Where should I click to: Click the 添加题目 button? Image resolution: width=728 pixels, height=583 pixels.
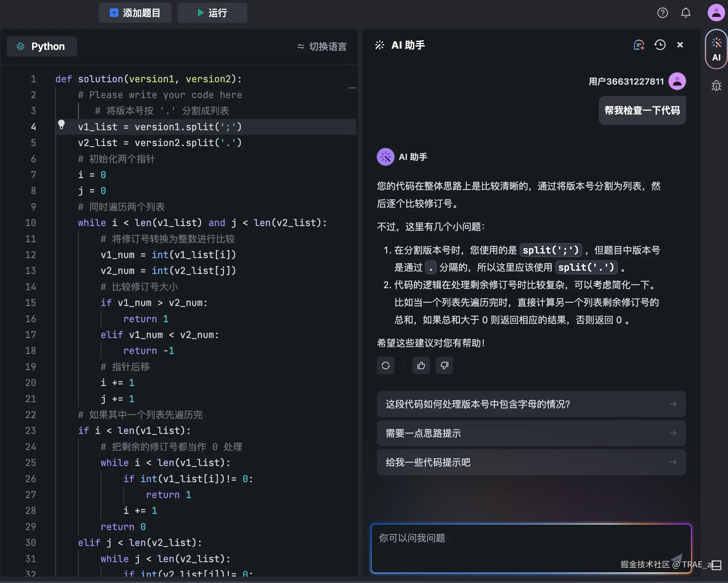point(135,13)
